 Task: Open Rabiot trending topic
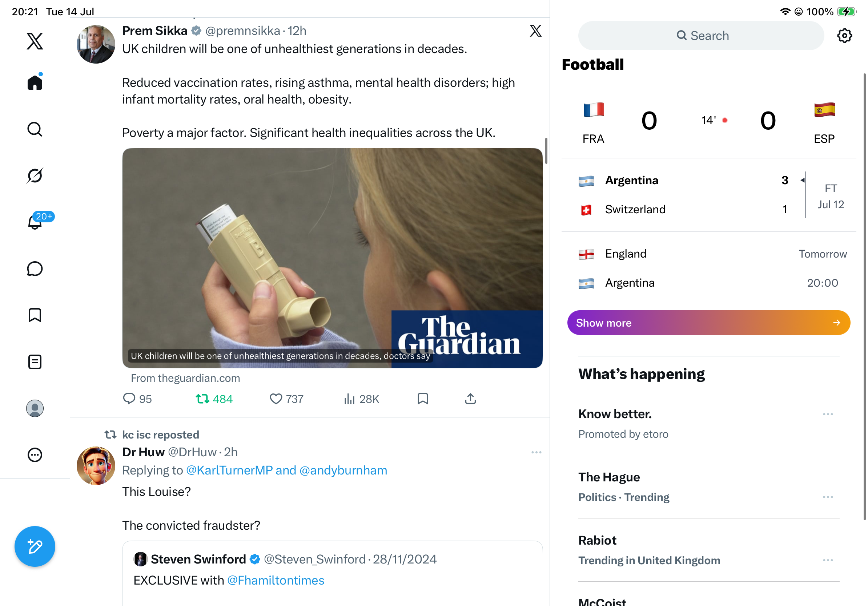[597, 540]
